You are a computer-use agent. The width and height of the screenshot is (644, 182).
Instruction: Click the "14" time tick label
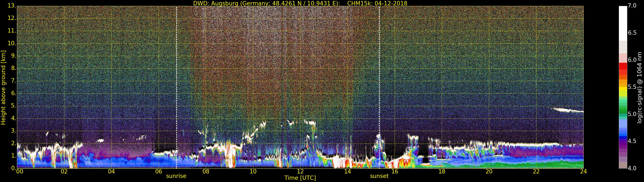point(348,172)
